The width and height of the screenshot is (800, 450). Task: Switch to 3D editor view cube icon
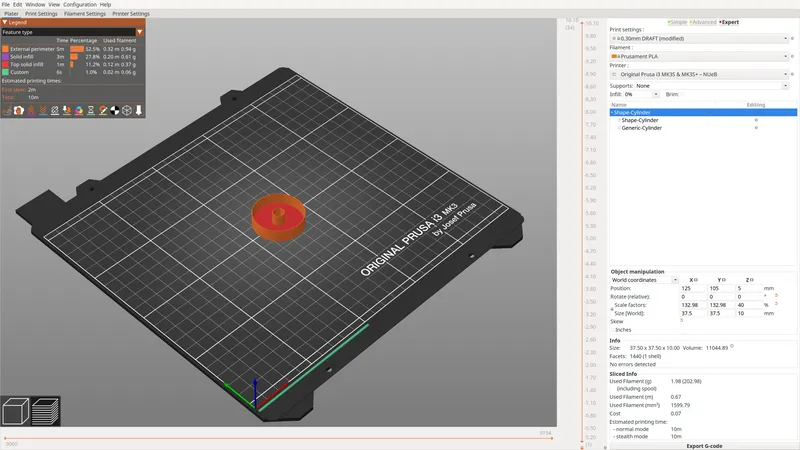point(15,411)
